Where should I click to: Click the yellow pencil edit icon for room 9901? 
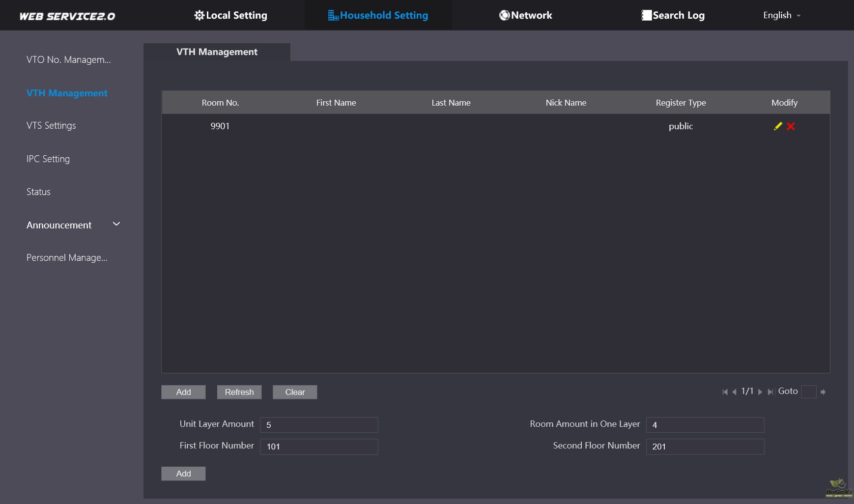pos(777,126)
